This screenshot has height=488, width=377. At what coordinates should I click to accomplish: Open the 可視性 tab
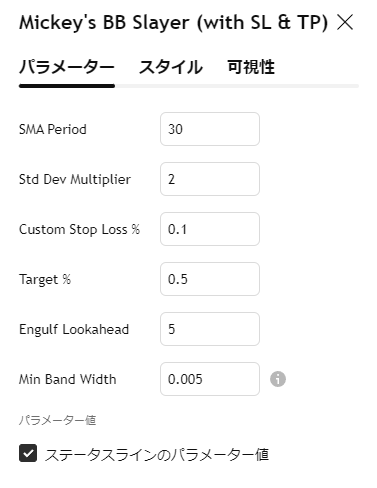coord(251,67)
